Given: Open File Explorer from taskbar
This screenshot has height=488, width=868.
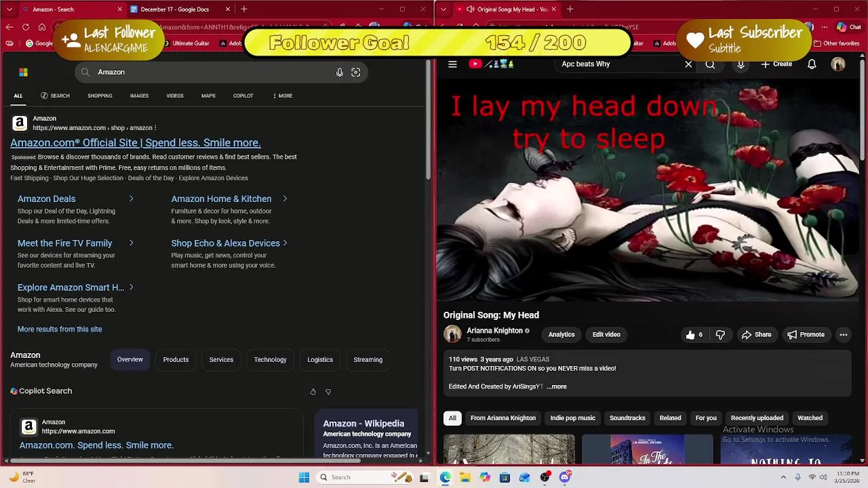Looking at the screenshot, I should click(x=465, y=477).
